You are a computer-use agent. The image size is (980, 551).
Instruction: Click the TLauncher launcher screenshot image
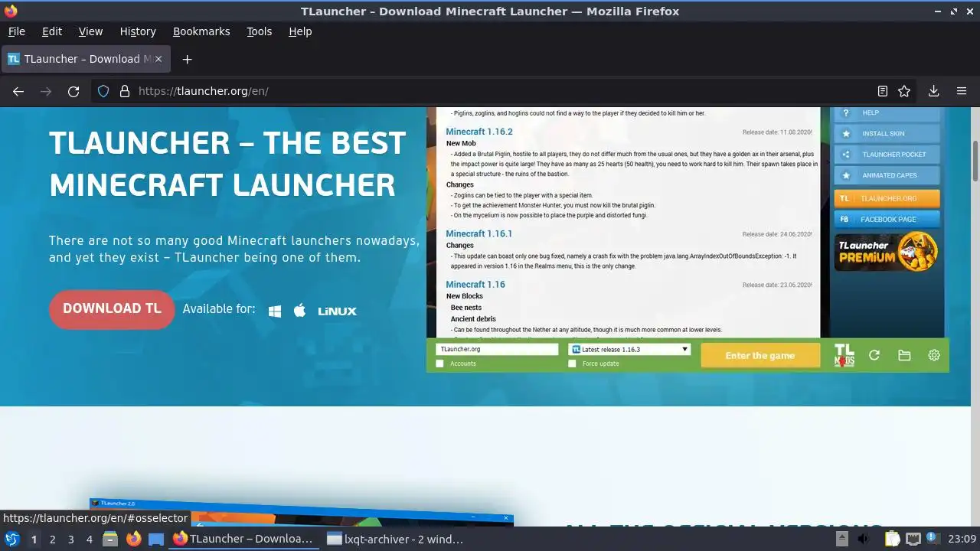pos(688,240)
